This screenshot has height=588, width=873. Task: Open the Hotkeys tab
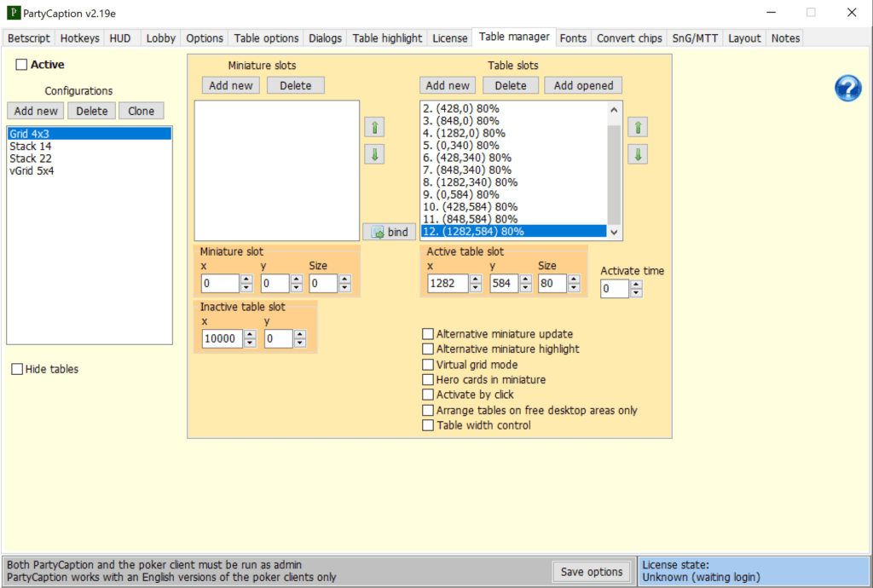tap(79, 37)
